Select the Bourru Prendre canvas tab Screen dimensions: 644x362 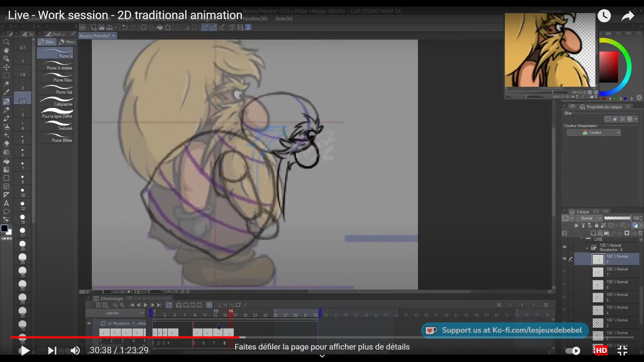tap(97, 36)
